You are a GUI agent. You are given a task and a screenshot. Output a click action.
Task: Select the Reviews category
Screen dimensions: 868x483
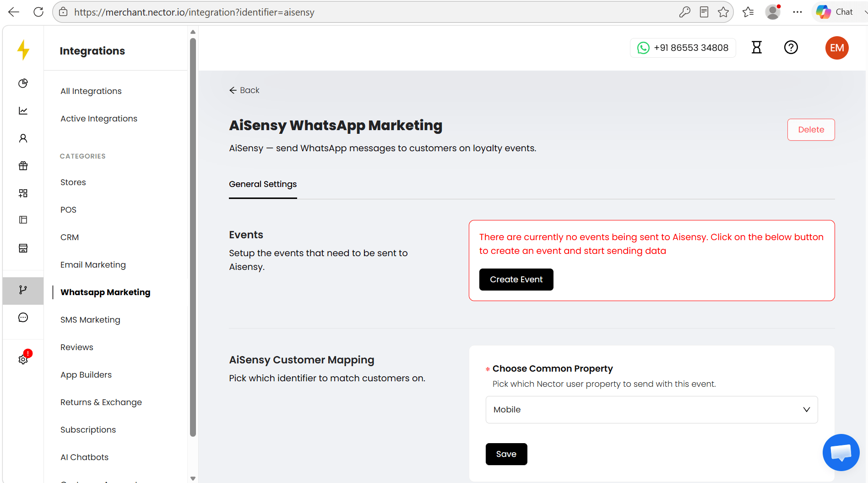[77, 347]
